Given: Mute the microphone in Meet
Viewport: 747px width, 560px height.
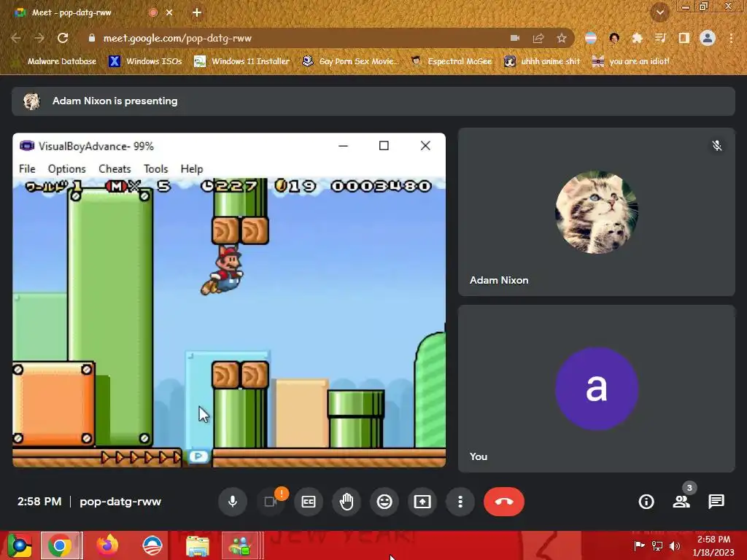Looking at the screenshot, I should 233,502.
